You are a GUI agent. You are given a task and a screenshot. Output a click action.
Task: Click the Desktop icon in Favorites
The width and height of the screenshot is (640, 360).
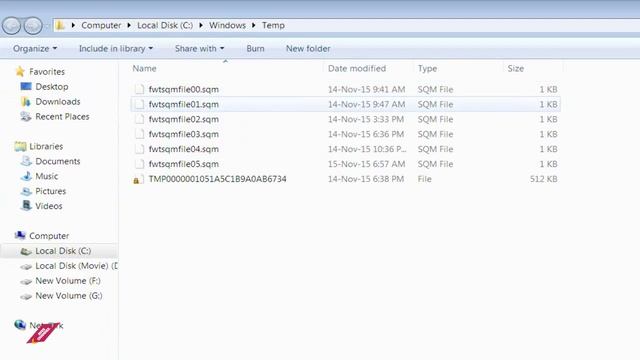point(26,87)
